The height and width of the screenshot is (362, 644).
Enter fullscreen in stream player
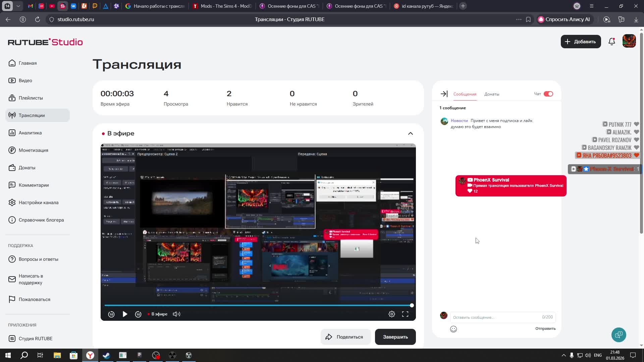tap(405, 314)
